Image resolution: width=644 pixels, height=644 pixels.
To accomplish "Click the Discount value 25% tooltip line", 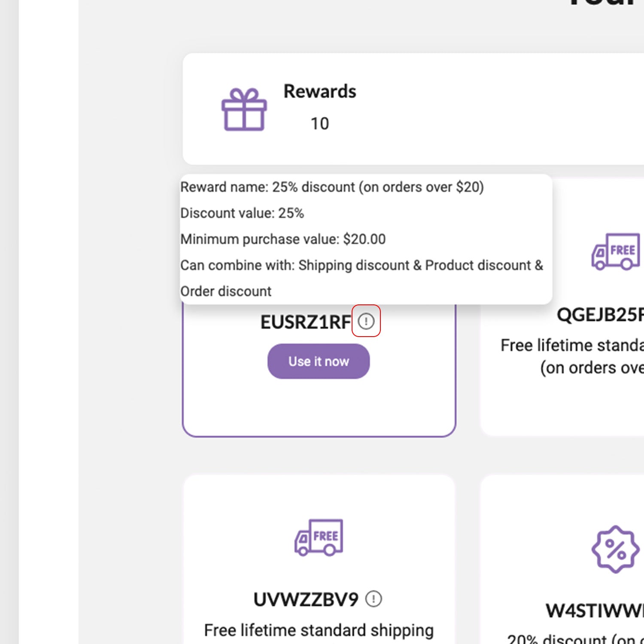I will 242,213.
